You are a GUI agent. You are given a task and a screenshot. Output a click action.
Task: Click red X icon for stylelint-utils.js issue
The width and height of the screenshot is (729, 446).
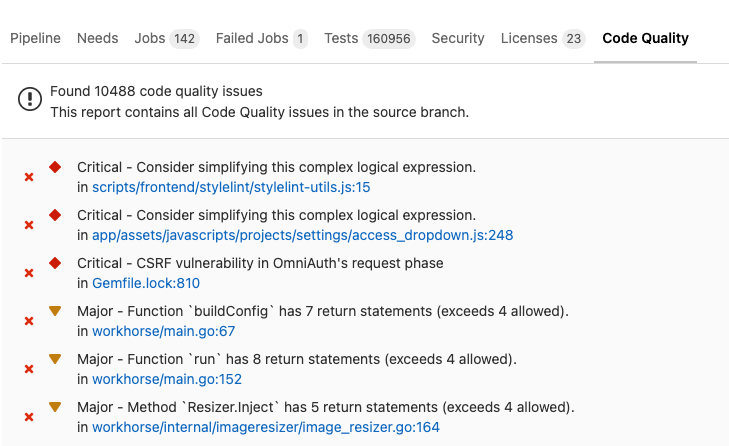[x=29, y=177]
